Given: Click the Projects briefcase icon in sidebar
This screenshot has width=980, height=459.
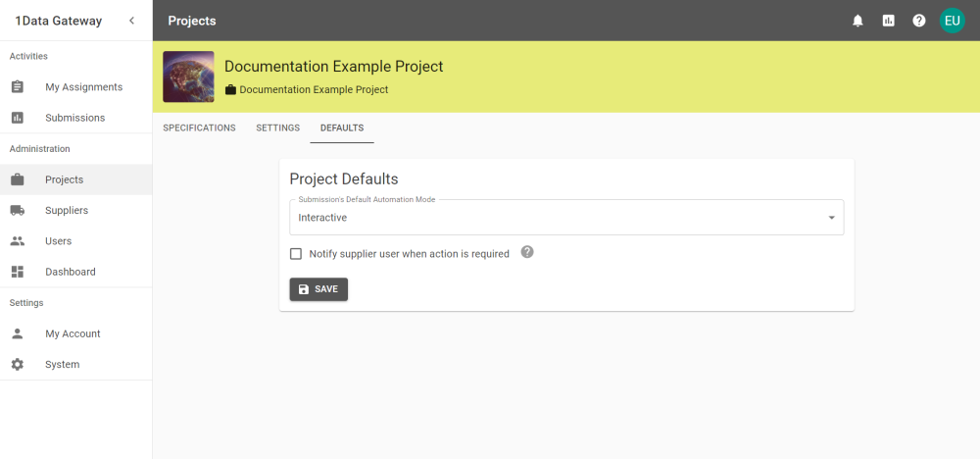Looking at the screenshot, I should (x=18, y=179).
